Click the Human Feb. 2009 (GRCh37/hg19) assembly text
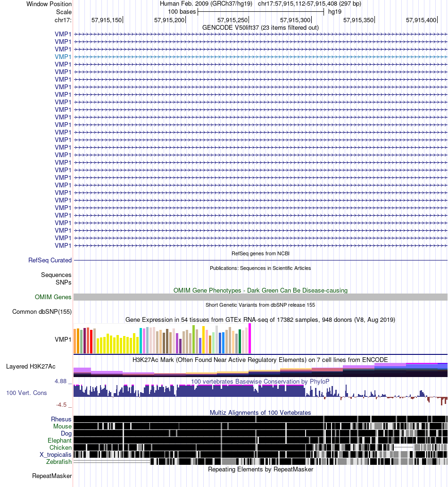448x487 pixels. pyautogui.click(x=206, y=4)
